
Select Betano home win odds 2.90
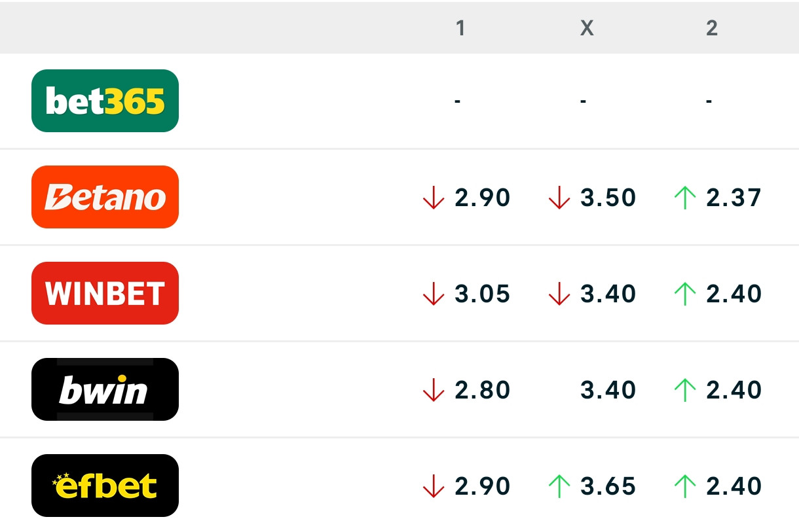tap(482, 198)
